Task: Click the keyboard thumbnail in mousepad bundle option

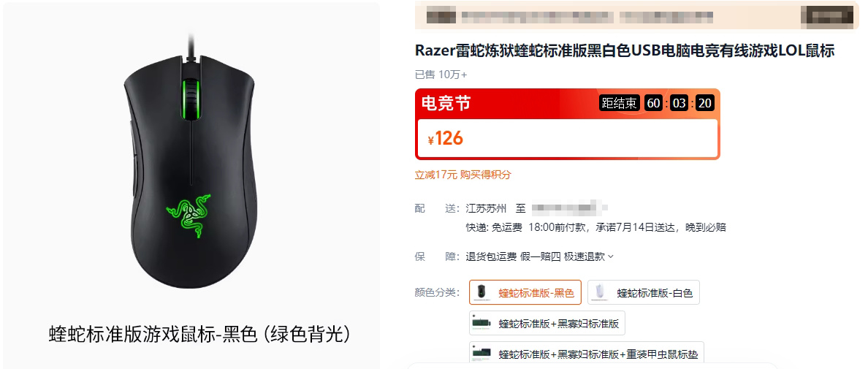Action: 482,353
